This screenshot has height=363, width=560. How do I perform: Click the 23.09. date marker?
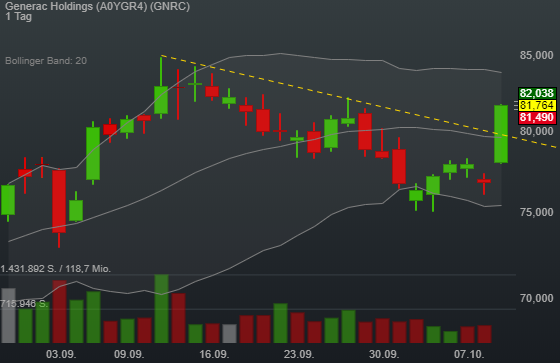[x=299, y=354]
